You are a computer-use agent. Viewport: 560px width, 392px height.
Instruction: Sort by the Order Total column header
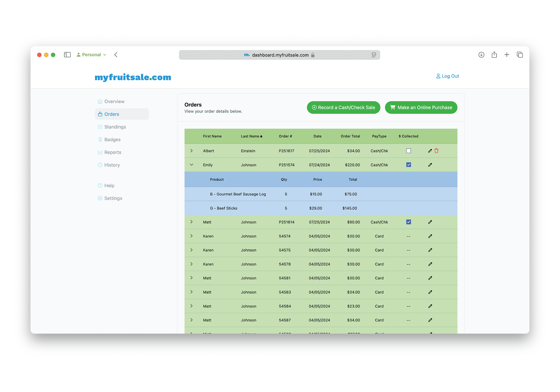350,136
